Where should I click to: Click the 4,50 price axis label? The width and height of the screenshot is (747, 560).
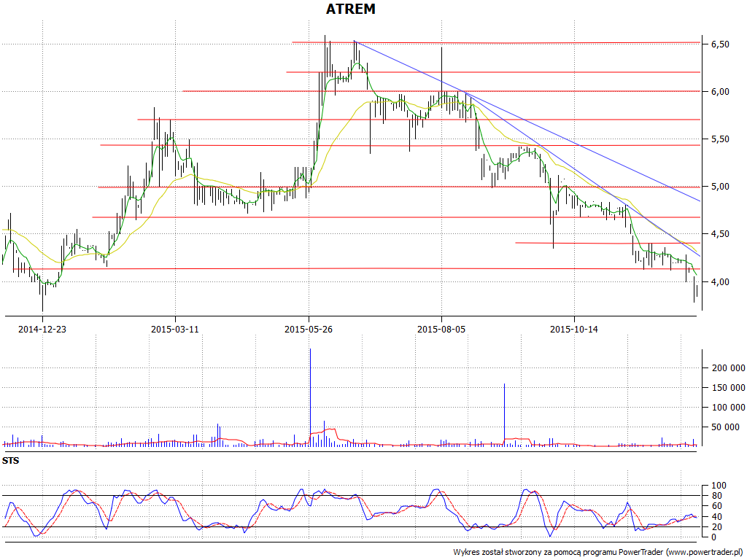pyautogui.click(x=720, y=234)
